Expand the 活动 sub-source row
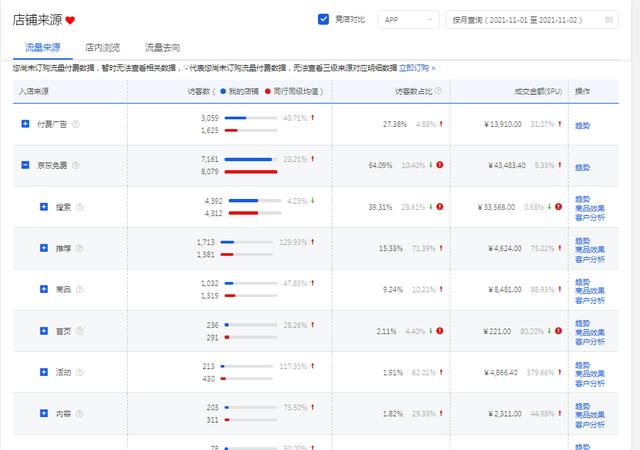640x450 pixels. 44,372
